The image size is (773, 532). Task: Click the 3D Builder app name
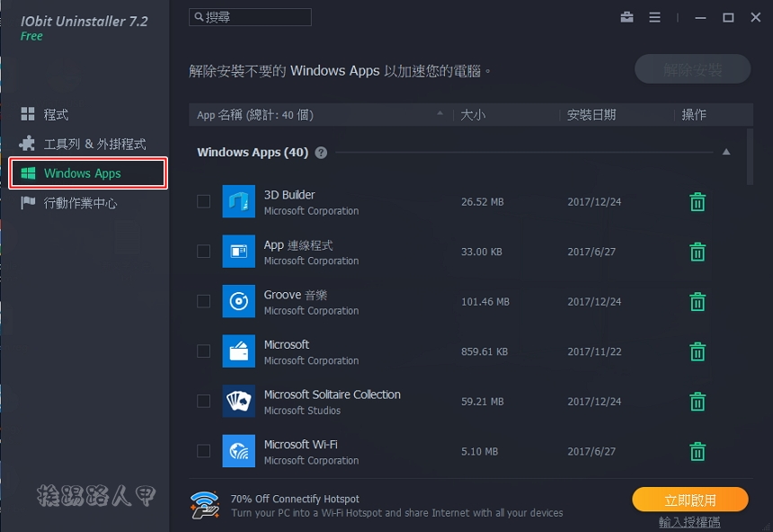289,195
